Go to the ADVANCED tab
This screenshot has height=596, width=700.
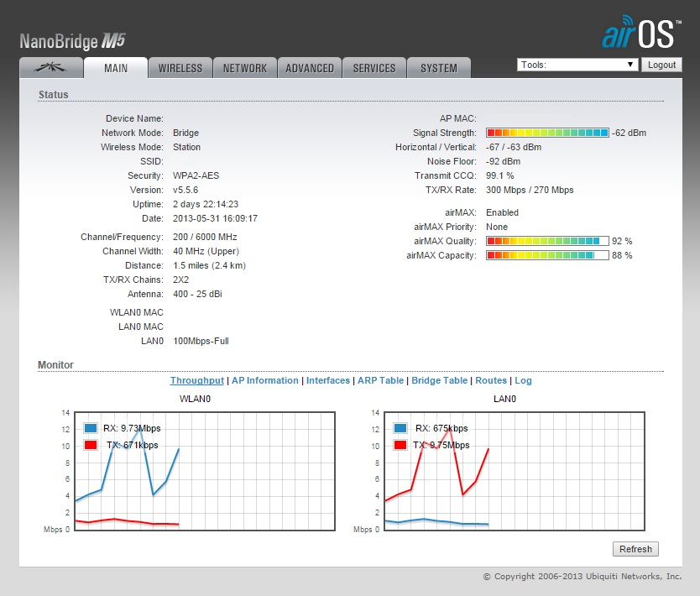pyautogui.click(x=310, y=68)
